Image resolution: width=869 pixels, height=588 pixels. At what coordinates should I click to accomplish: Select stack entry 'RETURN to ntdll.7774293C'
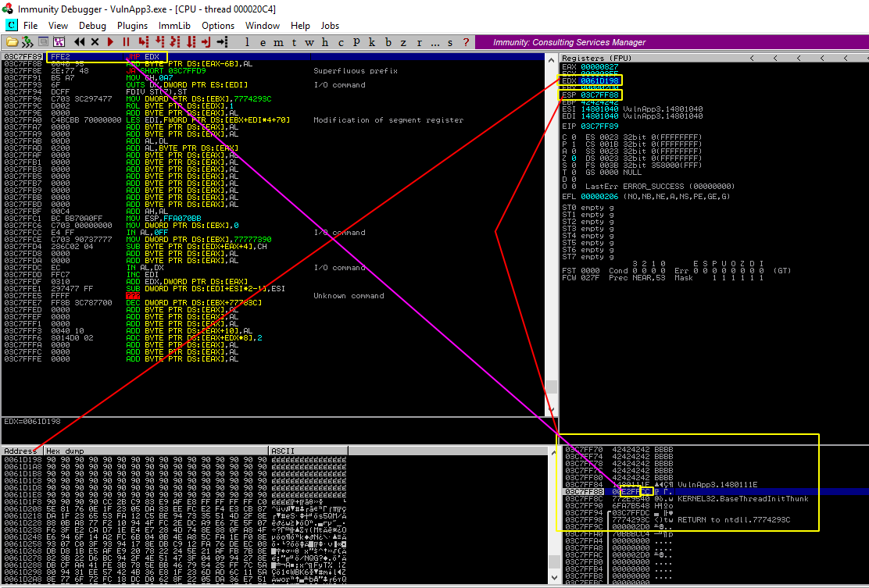(x=734, y=520)
